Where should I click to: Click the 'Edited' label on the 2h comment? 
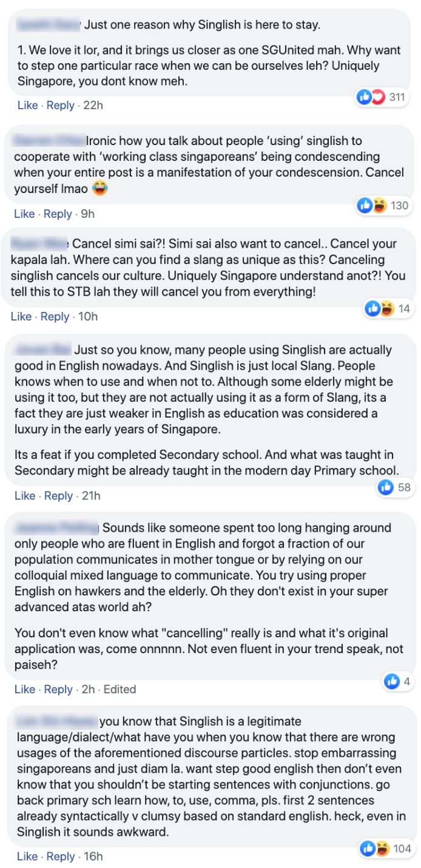click(x=120, y=689)
